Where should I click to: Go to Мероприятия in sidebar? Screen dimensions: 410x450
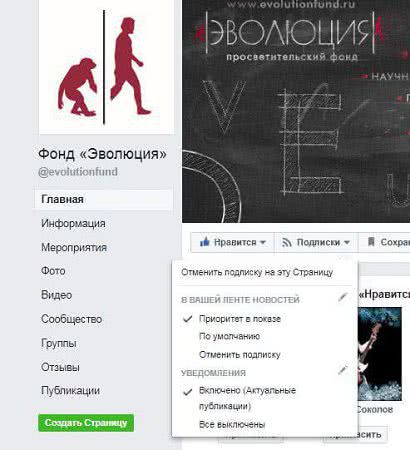pyautogui.click(x=74, y=248)
